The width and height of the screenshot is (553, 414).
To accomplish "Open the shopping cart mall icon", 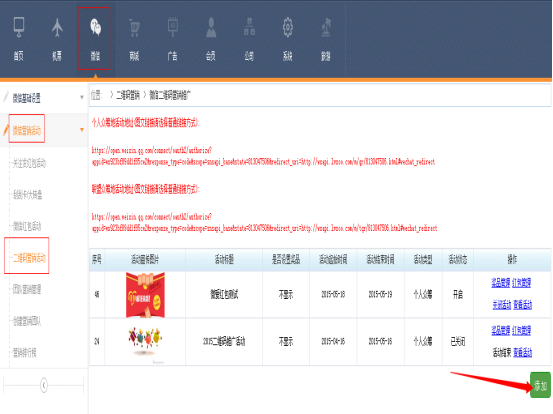I will (134, 28).
